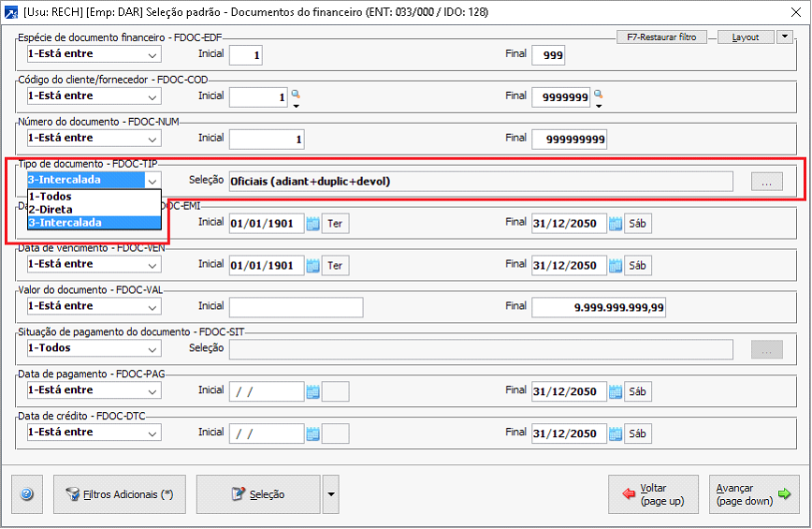Image resolution: width=812 pixels, height=529 pixels.
Task: Open Tipo de documento selection ellipsis button
Action: point(767,182)
